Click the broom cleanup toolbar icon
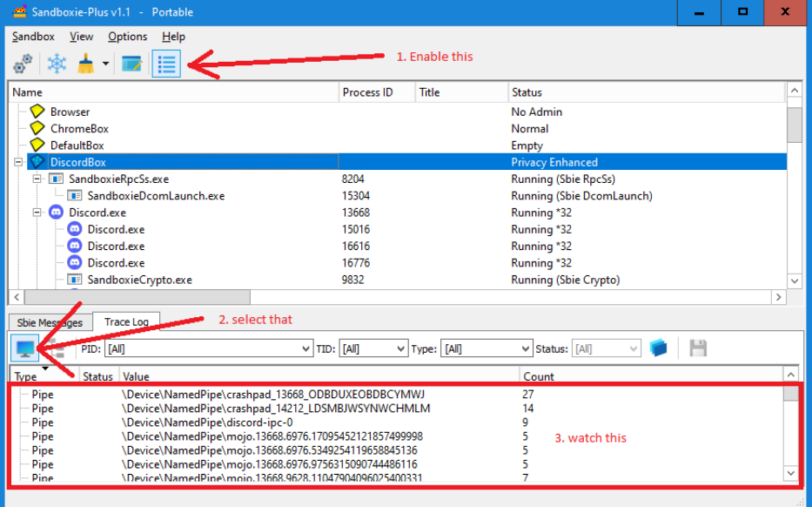Screen dimensions: 812x507 pos(86,64)
